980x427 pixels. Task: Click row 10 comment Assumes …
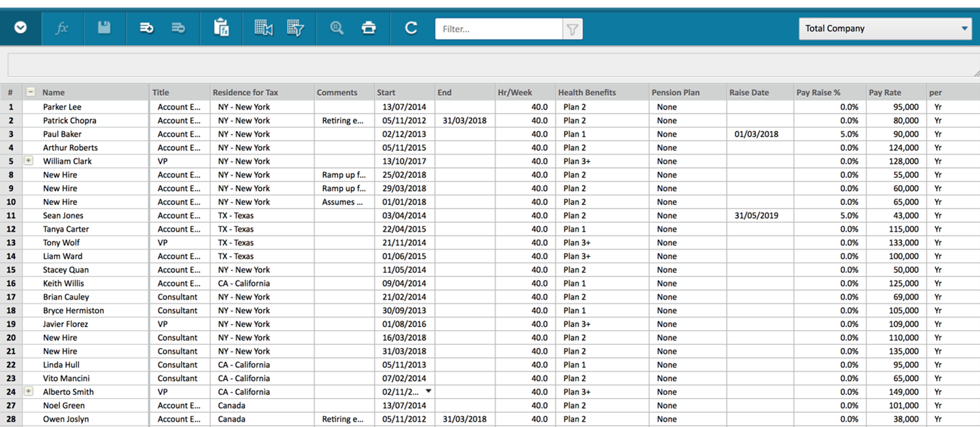tap(343, 202)
